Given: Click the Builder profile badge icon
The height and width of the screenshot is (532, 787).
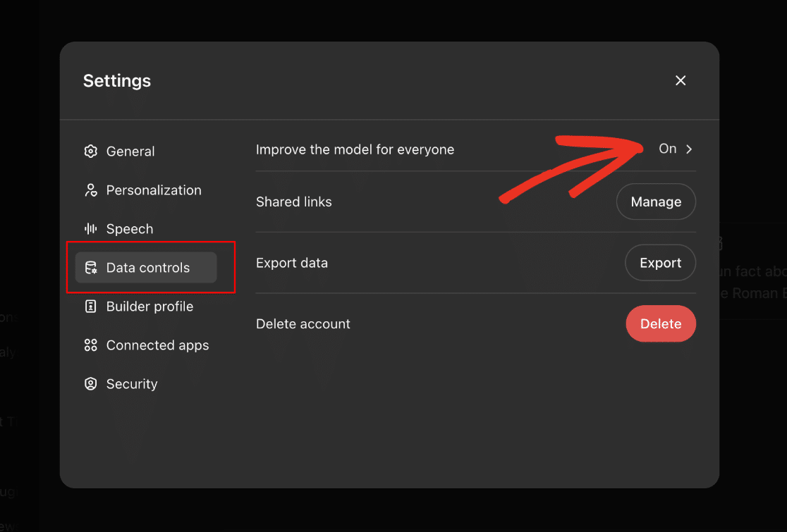Looking at the screenshot, I should (90, 307).
